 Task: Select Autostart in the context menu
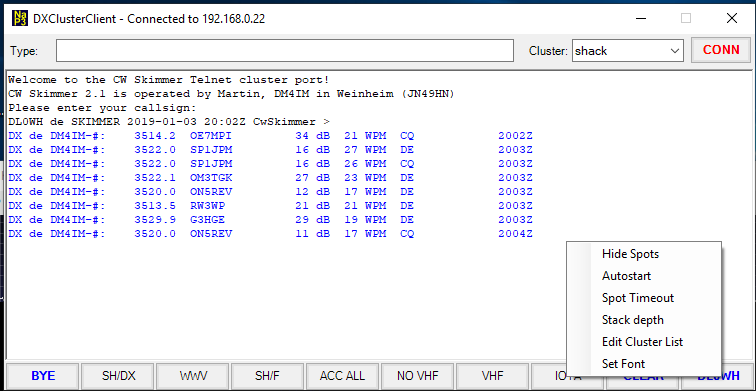pyautogui.click(x=644, y=276)
